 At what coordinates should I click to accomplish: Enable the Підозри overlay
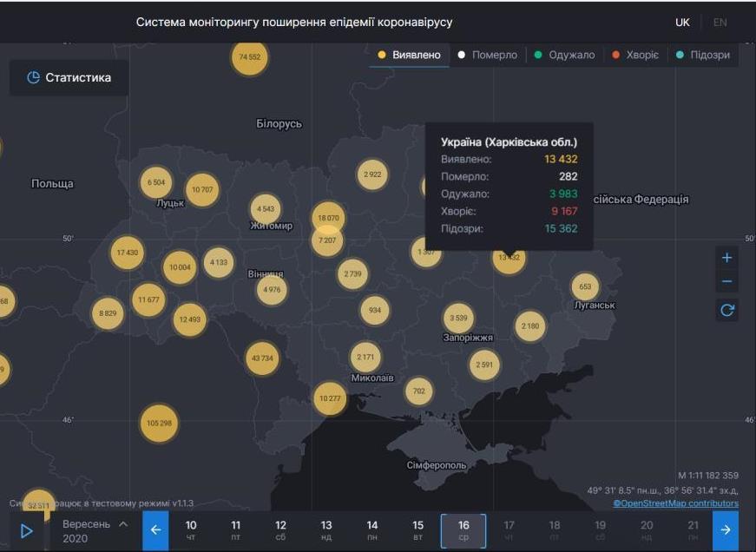click(703, 54)
